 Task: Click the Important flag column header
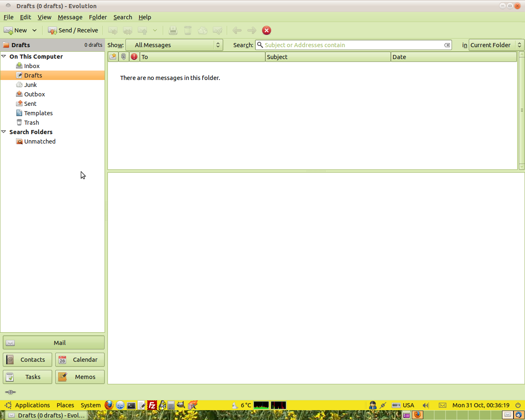[x=134, y=57]
